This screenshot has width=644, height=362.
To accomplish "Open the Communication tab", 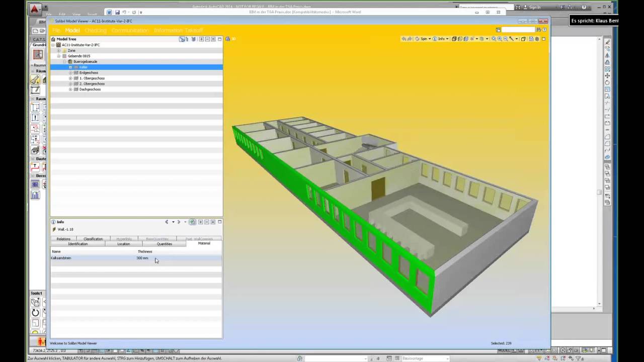I will pyautogui.click(x=130, y=30).
